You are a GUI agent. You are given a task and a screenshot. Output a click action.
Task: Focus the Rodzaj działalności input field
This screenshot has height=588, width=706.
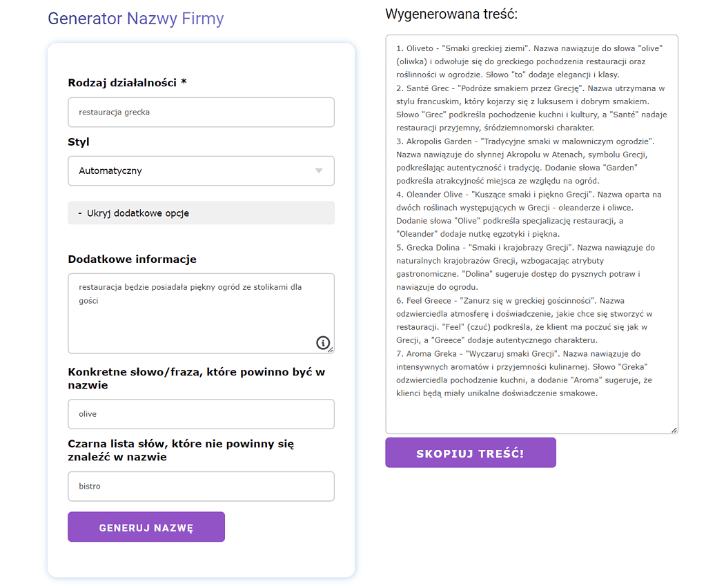[x=202, y=112]
